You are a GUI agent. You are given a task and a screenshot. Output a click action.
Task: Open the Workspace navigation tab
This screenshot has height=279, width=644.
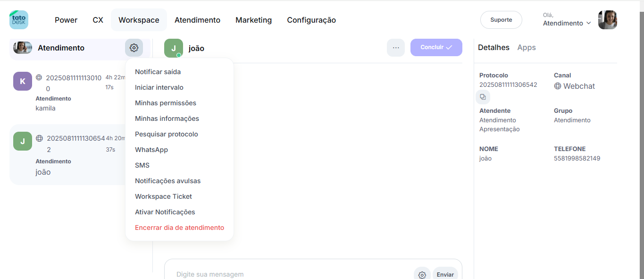(x=139, y=20)
